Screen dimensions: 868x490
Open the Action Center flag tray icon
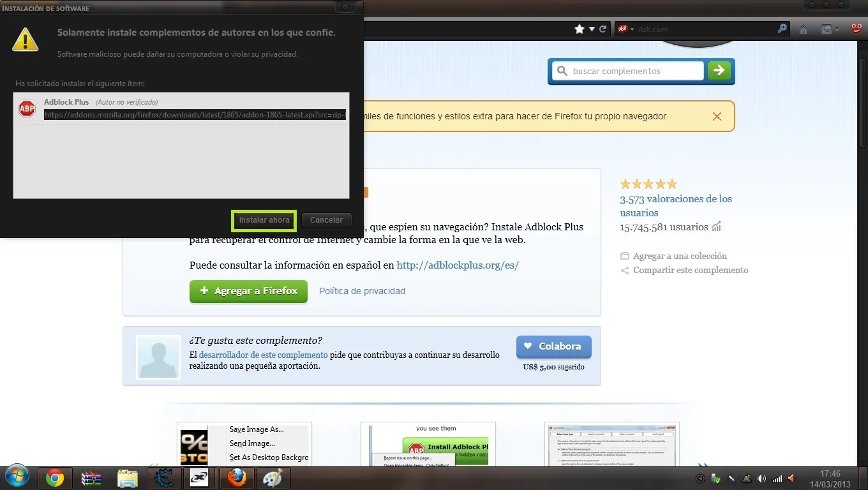[x=746, y=479]
